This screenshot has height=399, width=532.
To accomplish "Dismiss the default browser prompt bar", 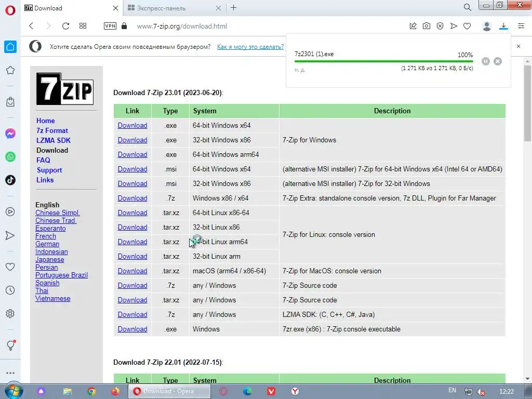I will point(518,46).
